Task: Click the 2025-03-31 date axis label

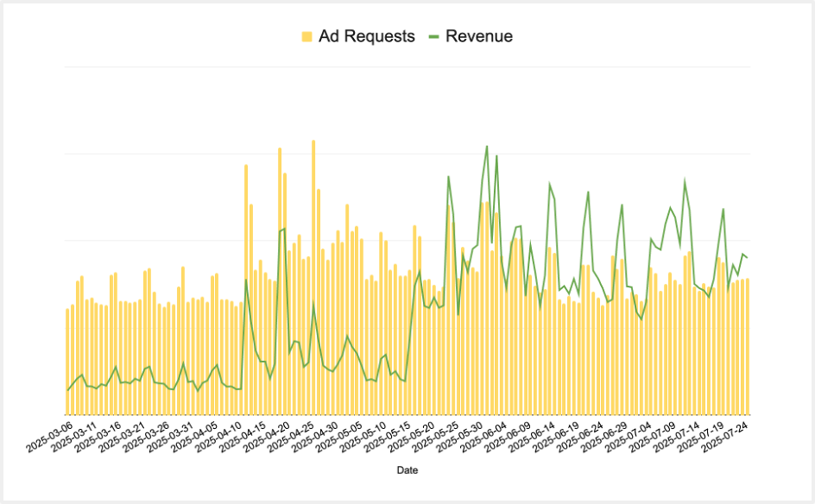Action: click(x=169, y=437)
